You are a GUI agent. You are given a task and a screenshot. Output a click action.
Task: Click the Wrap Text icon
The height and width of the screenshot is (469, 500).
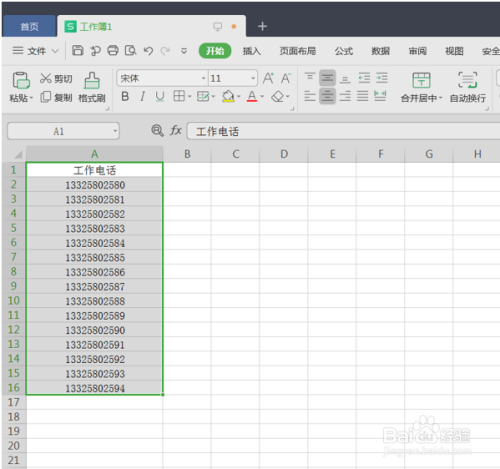point(468,80)
